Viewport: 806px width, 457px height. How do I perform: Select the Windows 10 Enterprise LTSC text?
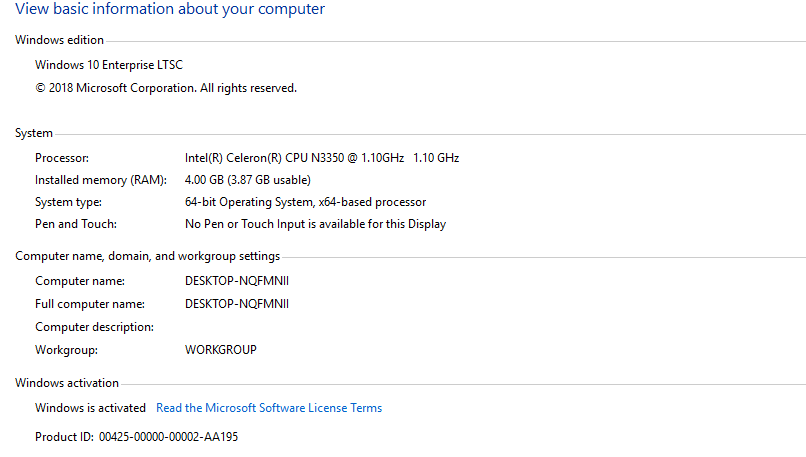pyautogui.click(x=109, y=65)
